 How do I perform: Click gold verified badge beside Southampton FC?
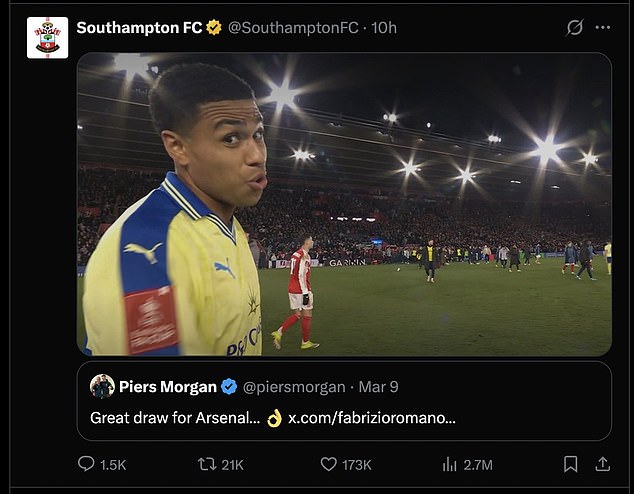click(214, 27)
